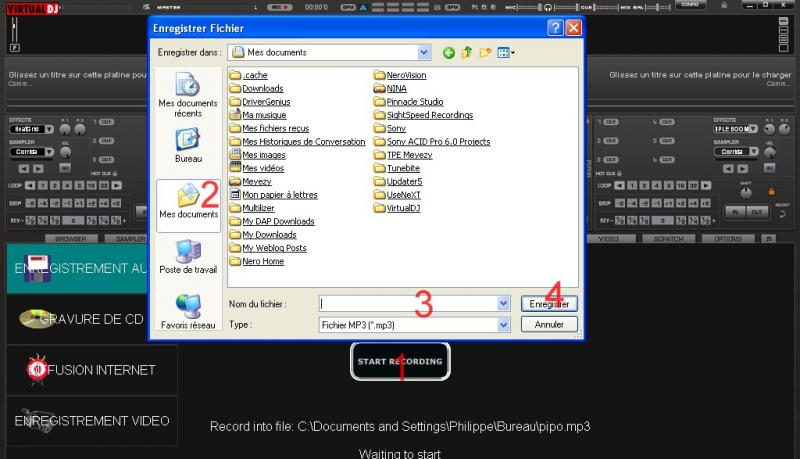The width and height of the screenshot is (800, 459).
Task: Select the Meyezy folder
Action: click(x=251, y=181)
